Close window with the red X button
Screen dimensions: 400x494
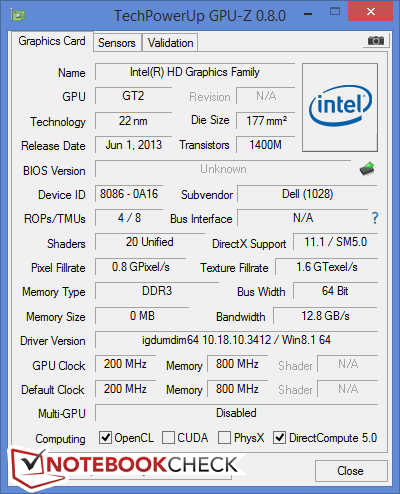click(x=371, y=12)
